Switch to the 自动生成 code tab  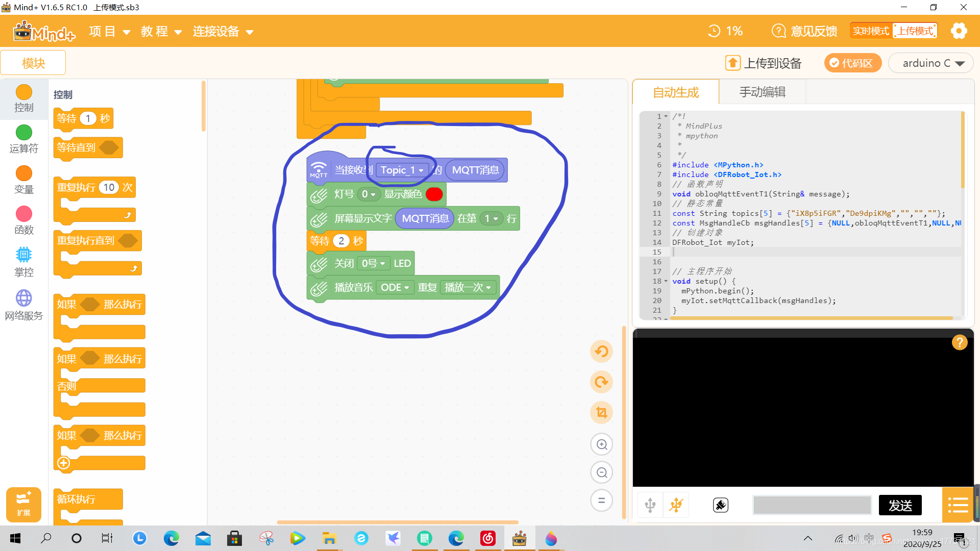coord(676,92)
